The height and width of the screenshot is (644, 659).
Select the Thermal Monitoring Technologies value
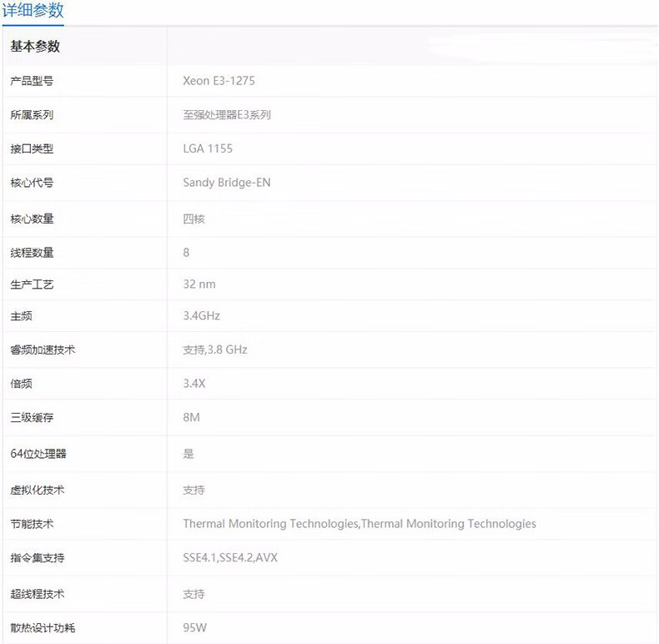pyautogui.click(x=360, y=524)
